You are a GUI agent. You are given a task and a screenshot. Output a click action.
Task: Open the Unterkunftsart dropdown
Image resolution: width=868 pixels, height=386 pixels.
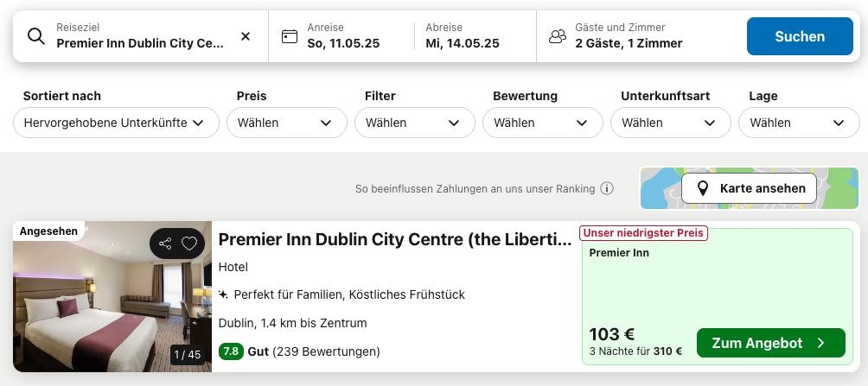(x=669, y=123)
